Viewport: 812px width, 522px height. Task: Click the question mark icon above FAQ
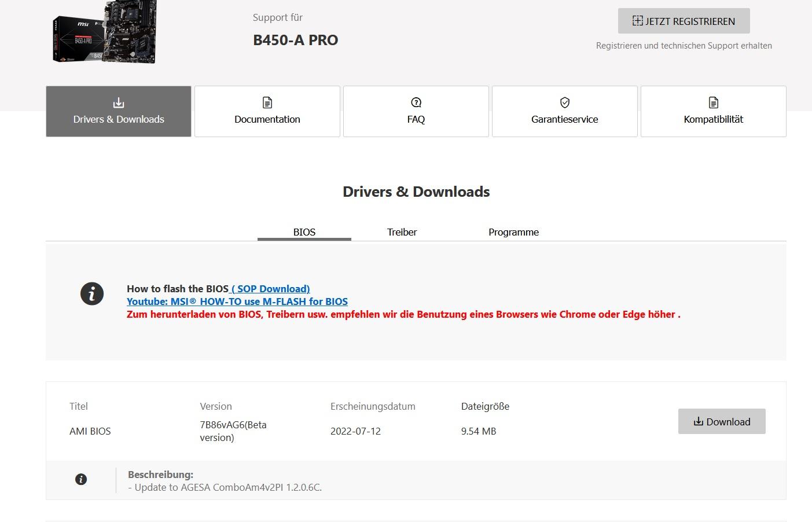click(x=416, y=103)
